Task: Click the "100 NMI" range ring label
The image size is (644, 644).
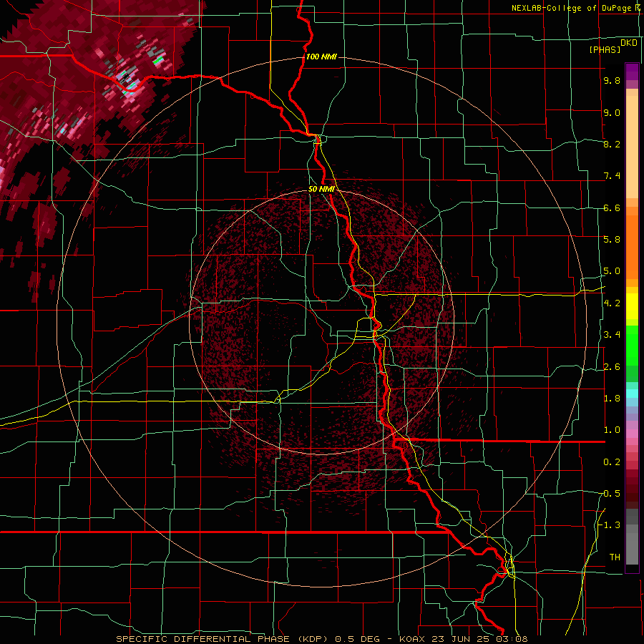Action: click(321, 57)
